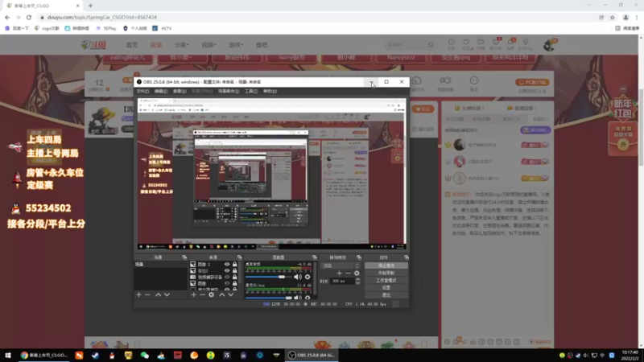Adjust desktop audio volume slider

click(x=268, y=277)
